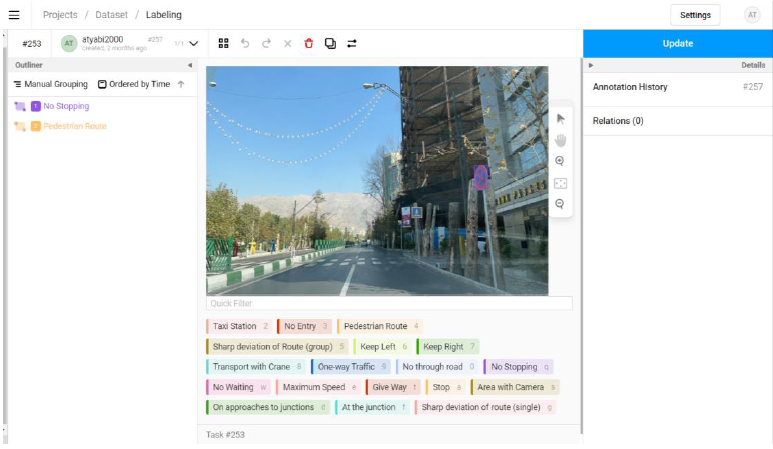The height and width of the screenshot is (449, 773).
Task: Delete annotation with red trash icon
Action: (x=308, y=44)
